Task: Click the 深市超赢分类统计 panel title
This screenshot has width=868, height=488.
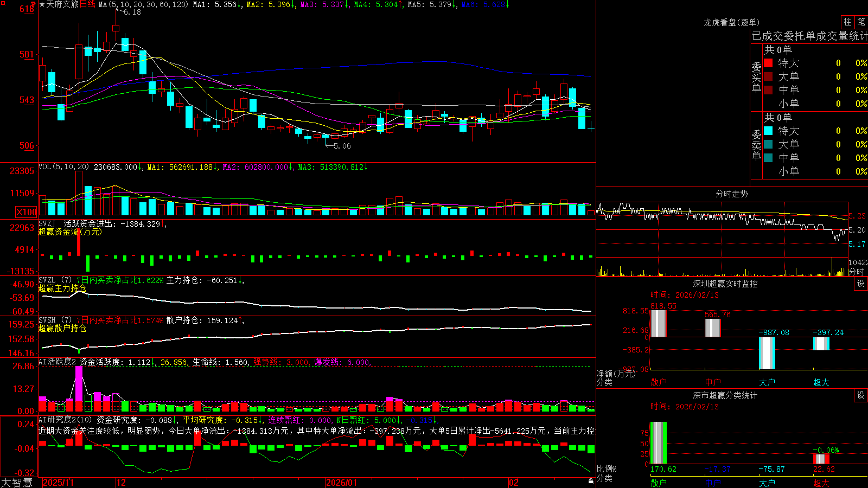Action: click(725, 395)
